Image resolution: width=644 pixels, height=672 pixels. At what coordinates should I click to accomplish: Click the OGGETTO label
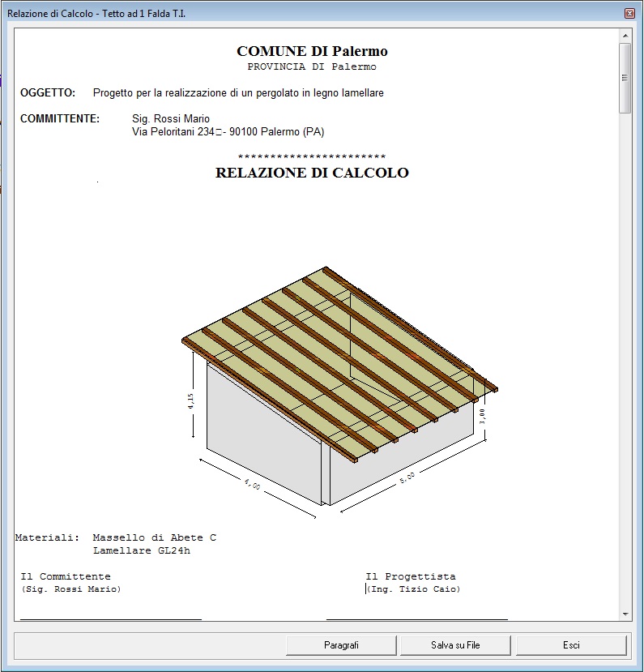[48, 92]
